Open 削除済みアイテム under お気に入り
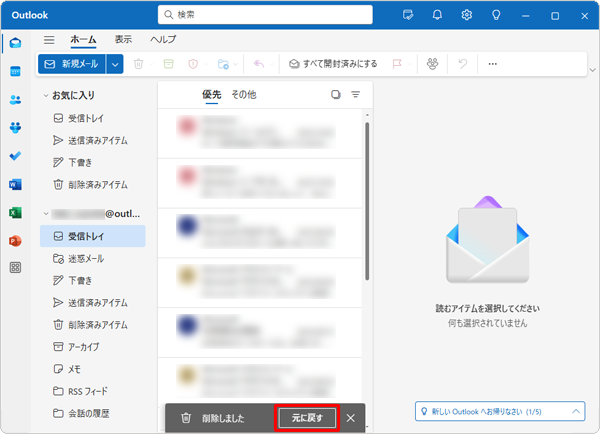This screenshot has height=434, width=600. [x=93, y=185]
